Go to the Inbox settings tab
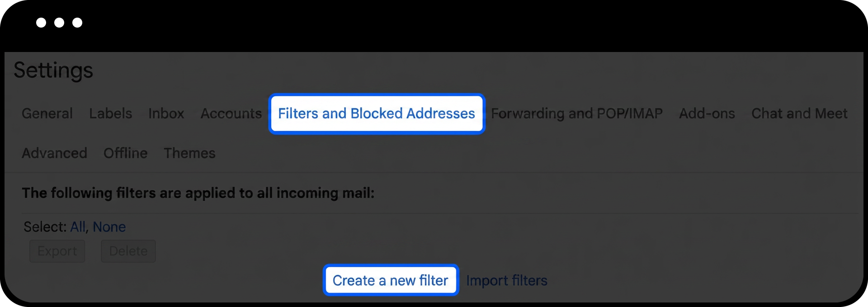868x307 pixels. [x=166, y=113]
